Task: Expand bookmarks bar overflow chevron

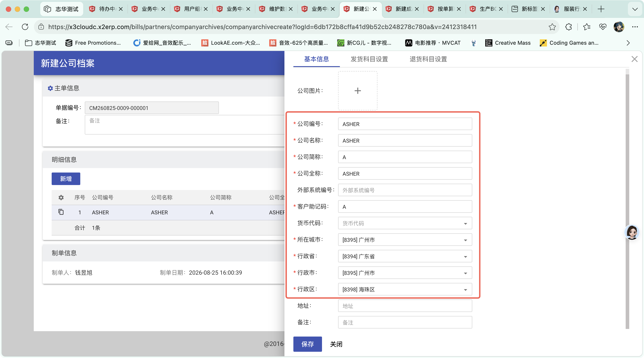Action: [628, 43]
